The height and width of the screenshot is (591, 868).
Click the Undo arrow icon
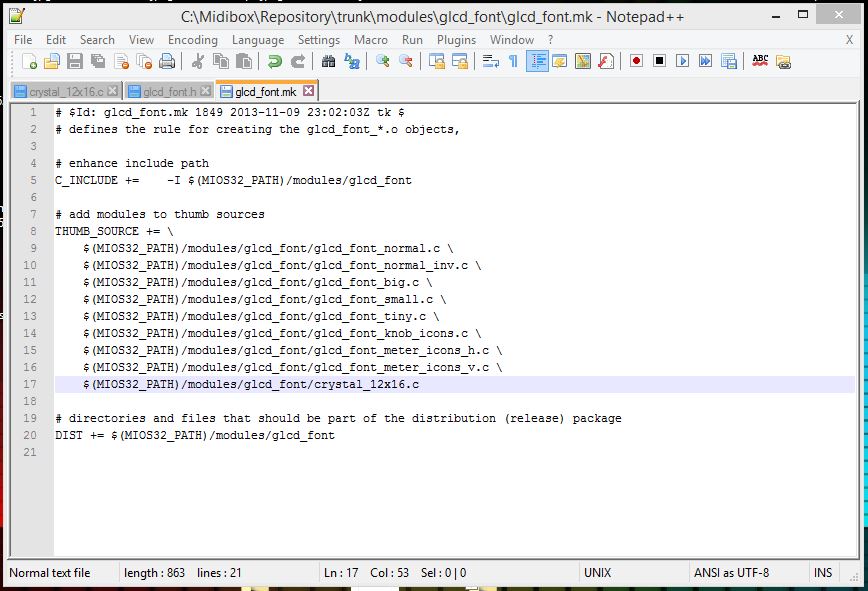275,61
